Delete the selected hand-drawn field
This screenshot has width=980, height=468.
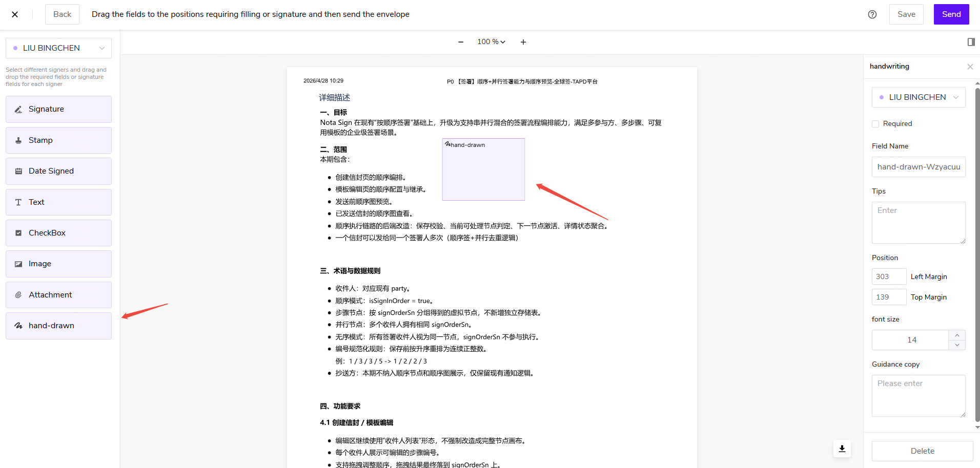tap(922, 451)
